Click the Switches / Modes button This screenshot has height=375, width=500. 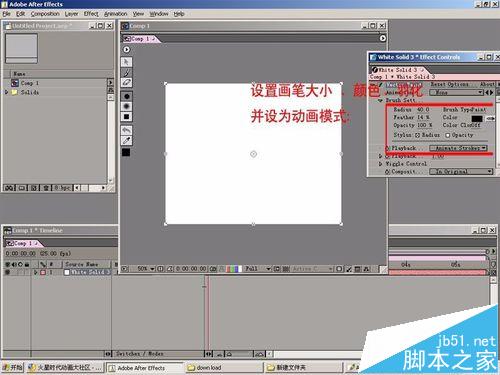coord(139,354)
